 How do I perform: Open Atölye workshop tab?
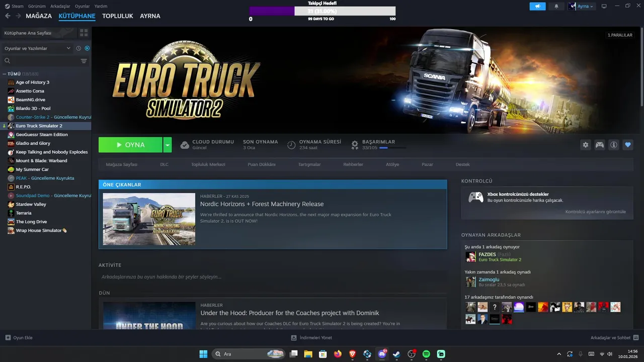point(392,164)
